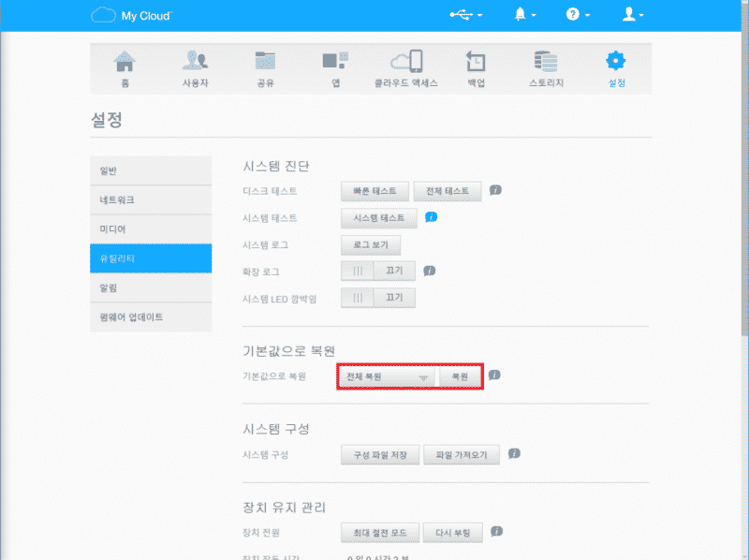Show info icon for 기본값으로 복원
The width and height of the screenshot is (749, 560).
pos(494,376)
